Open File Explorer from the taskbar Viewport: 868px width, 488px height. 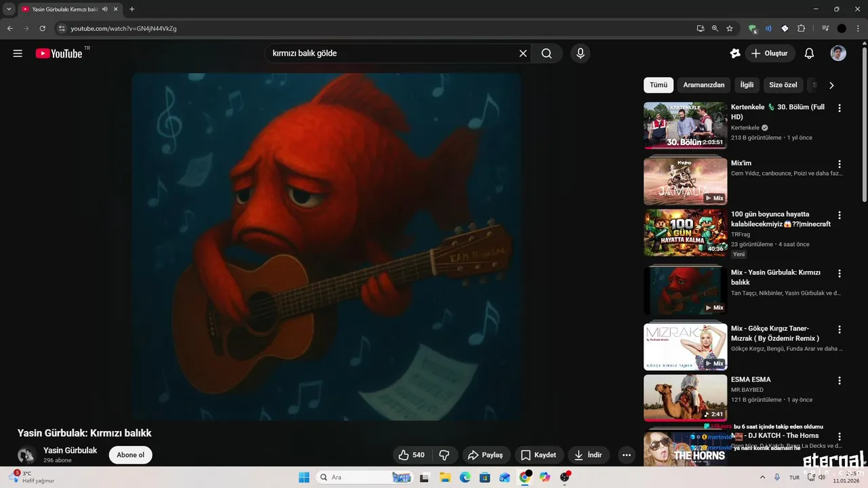point(445,477)
